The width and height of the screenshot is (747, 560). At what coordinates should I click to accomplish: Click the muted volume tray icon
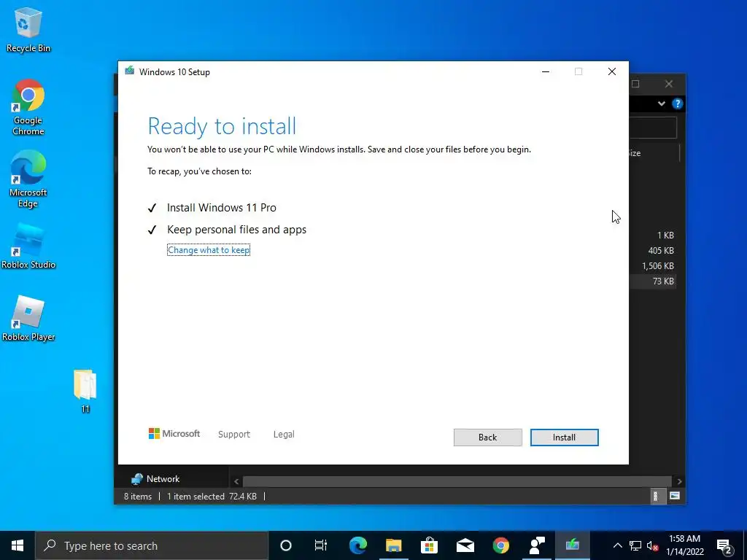(652, 545)
